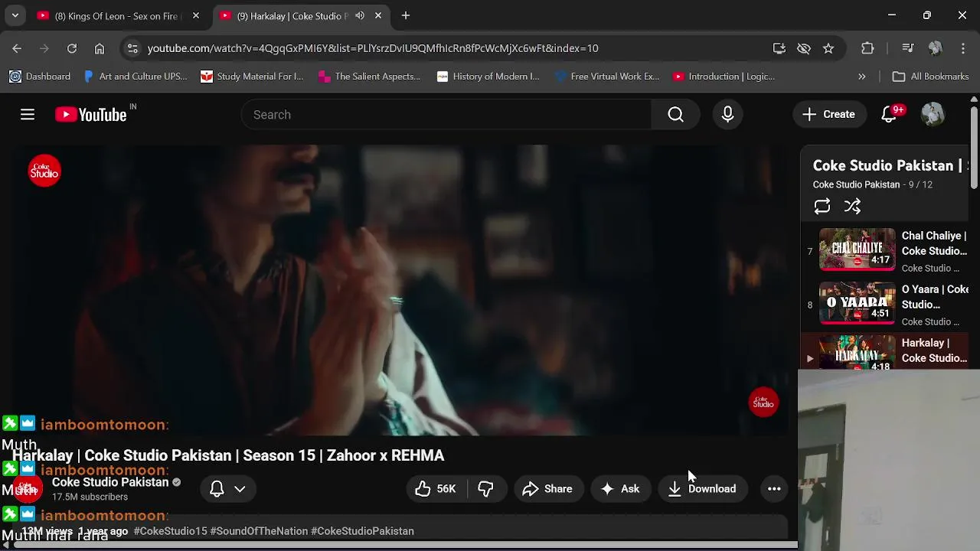Close the Kings Of Leon tab
This screenshot has width=980, height=551.
[196, 15]
